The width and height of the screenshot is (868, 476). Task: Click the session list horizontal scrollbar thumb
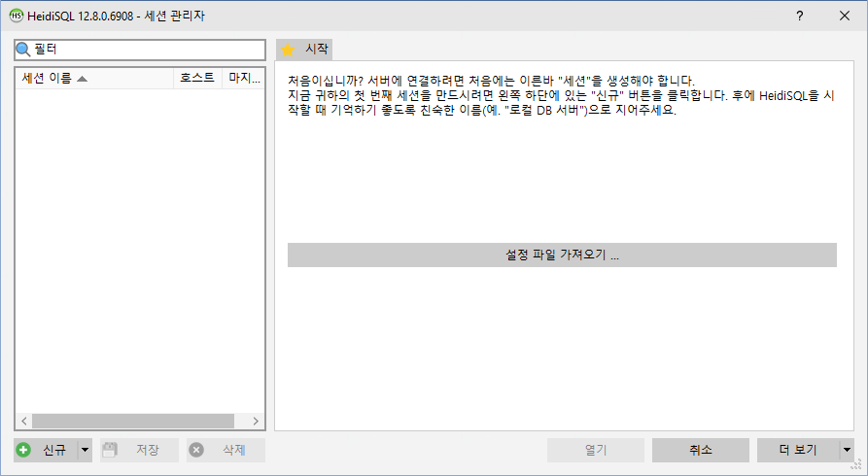133,421
